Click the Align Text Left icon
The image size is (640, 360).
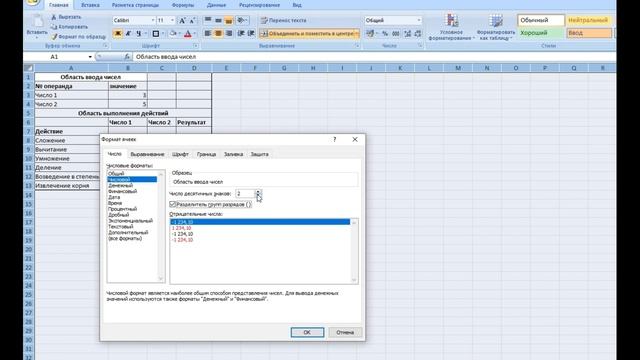208,33
